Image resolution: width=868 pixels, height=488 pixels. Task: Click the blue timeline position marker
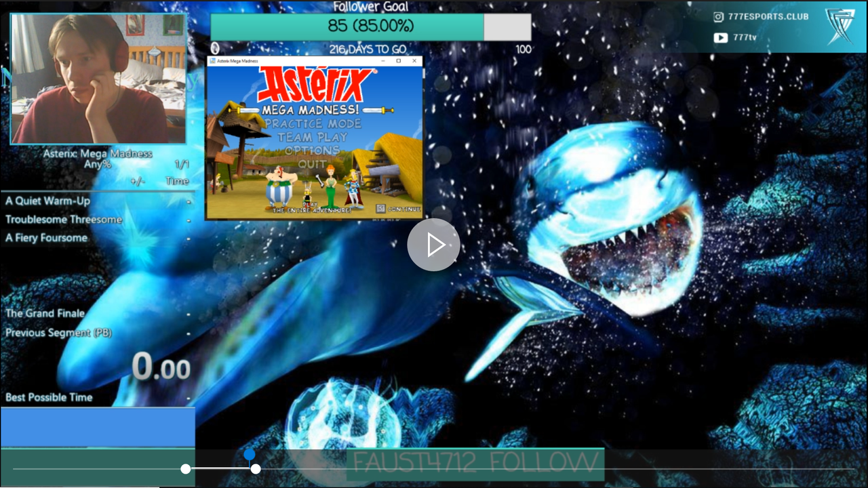(250, 454)
